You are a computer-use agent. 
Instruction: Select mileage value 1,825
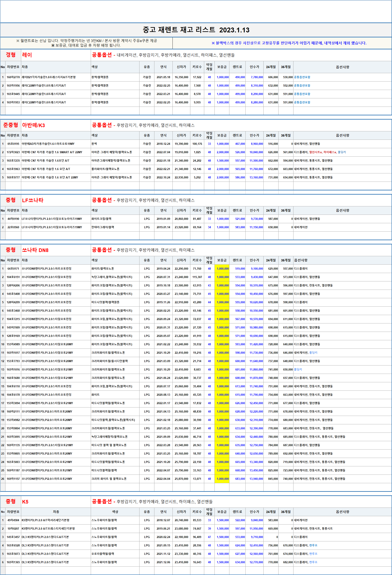pyautogui.click(x=197, y=152)
